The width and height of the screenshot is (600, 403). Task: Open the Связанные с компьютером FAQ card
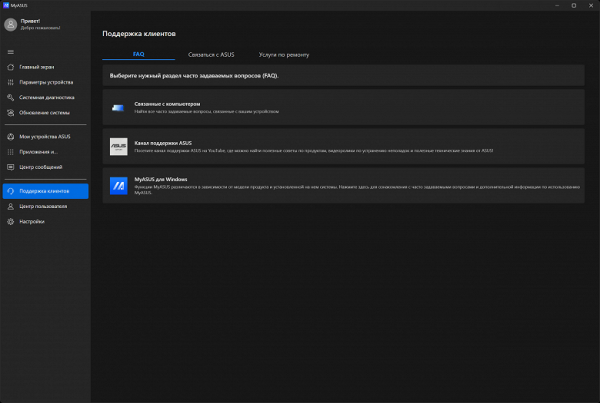[x=344, y=107]
